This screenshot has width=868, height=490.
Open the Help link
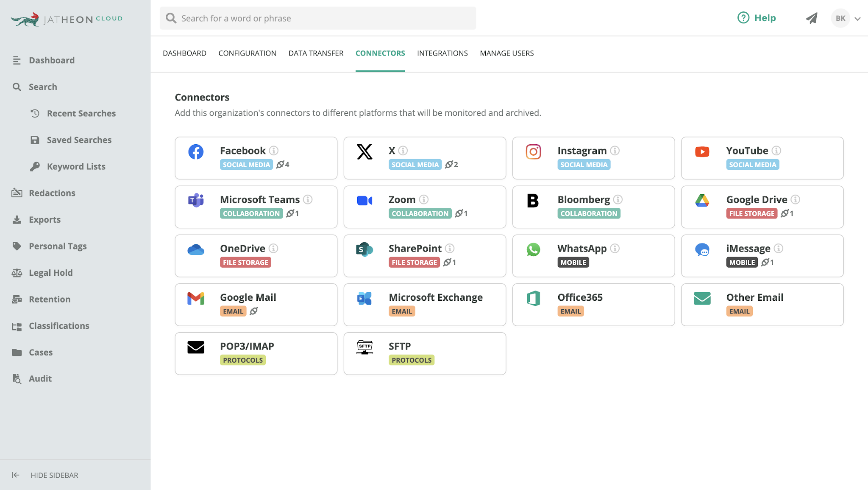click(757, 18)
